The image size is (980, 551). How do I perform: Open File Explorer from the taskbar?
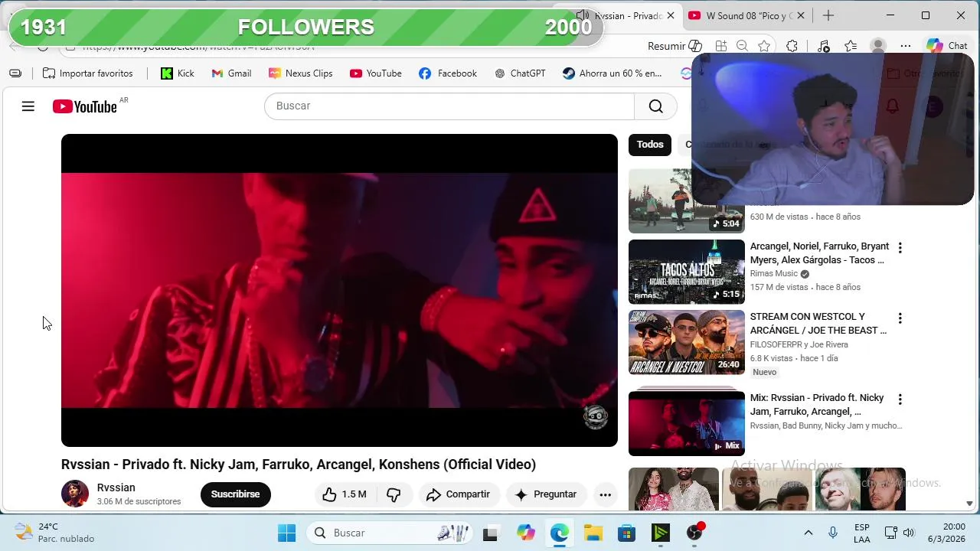pyautogui.click(x=593, y=533)
